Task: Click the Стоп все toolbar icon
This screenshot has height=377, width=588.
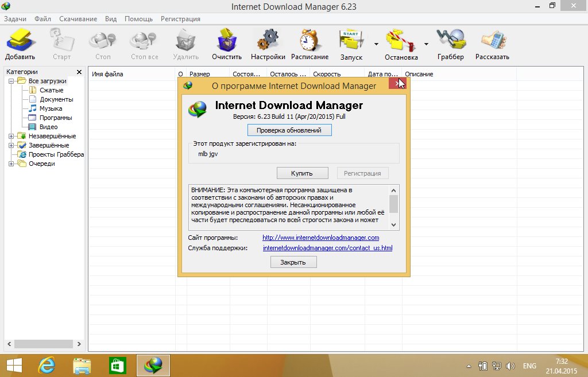Action: 144,40
